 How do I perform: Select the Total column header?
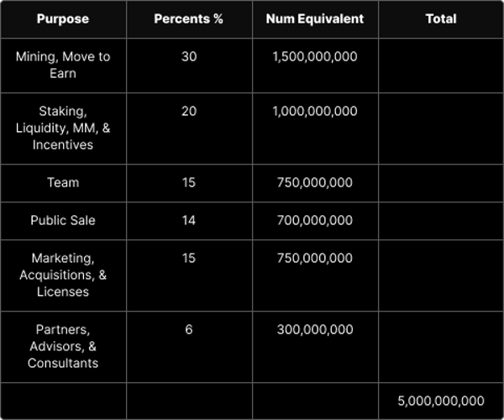[441, 18]
